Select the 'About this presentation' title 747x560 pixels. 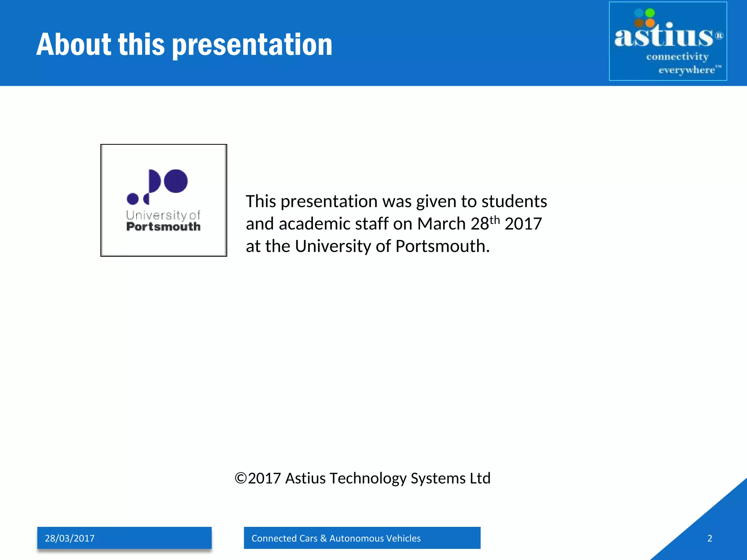click(184, 44)
